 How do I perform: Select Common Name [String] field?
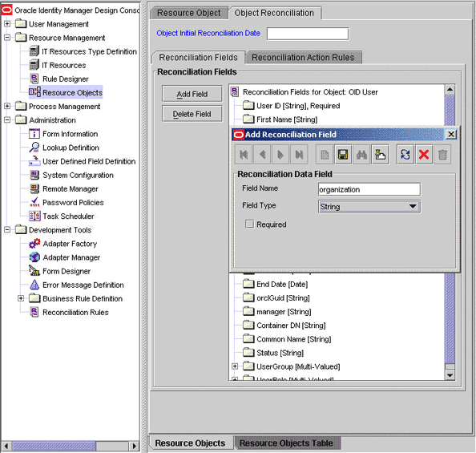coord(294,339)
